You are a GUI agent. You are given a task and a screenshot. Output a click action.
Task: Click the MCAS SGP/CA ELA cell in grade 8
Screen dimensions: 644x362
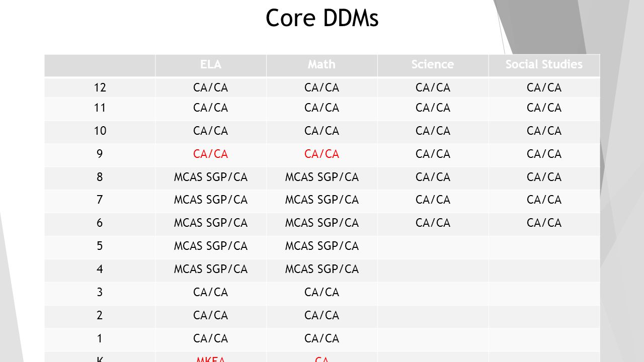pyautogui.click(x=211, y=177)
